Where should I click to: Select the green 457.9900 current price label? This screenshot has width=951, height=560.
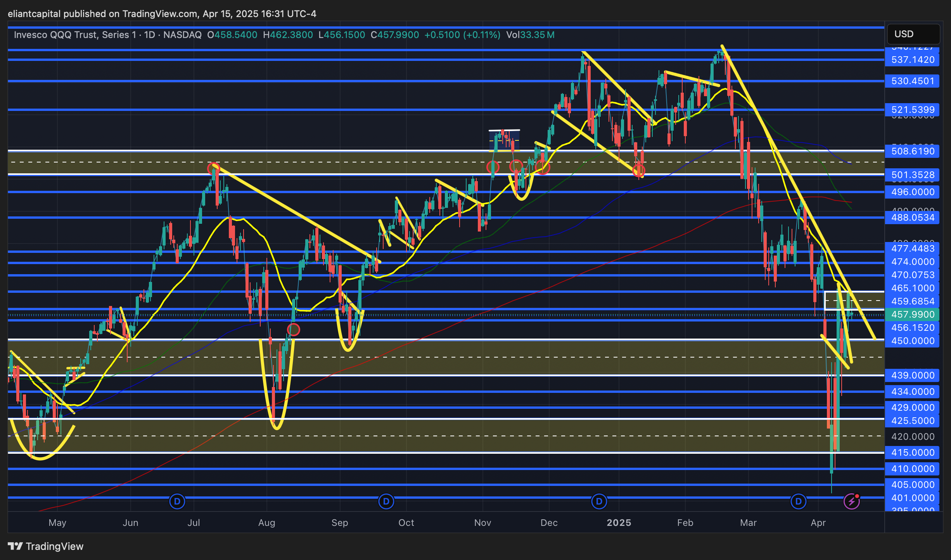click(x=912, y=315)
